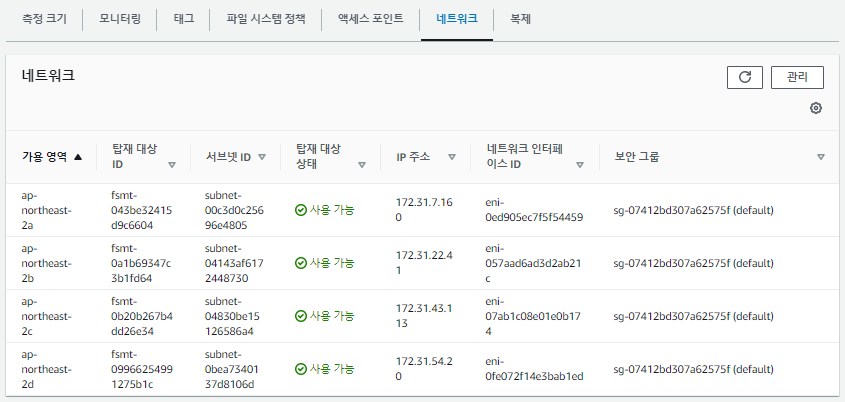Click status check icon in ap-northeast-2d row
845x402 pixels.
[301, 369]
